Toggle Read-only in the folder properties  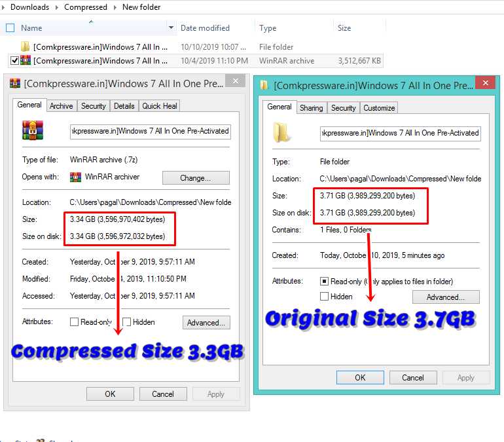pyautogui.click(x=324, y=282)
